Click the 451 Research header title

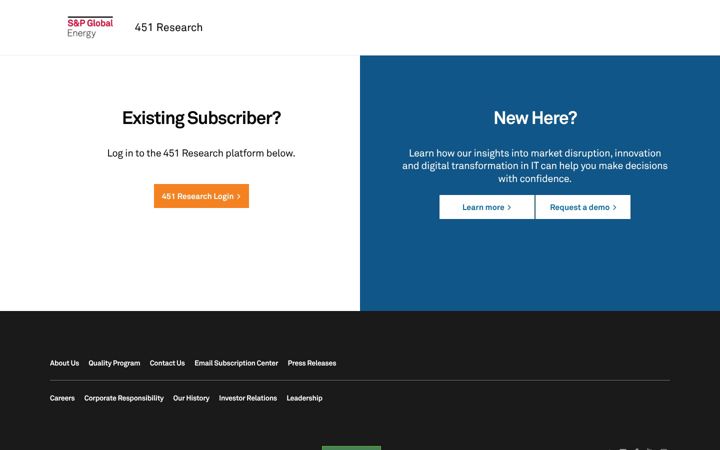pyautogui.click(x=169, y=28)
